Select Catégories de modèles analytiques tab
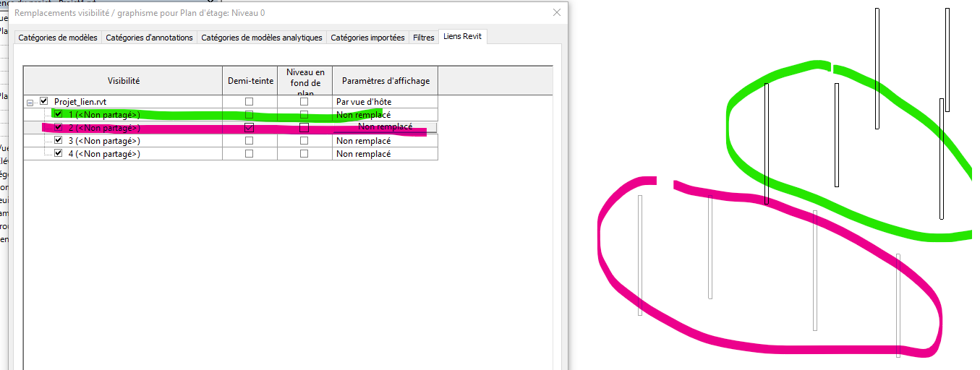The width and height of the screenshot is (980, 370). pos(262,38)
